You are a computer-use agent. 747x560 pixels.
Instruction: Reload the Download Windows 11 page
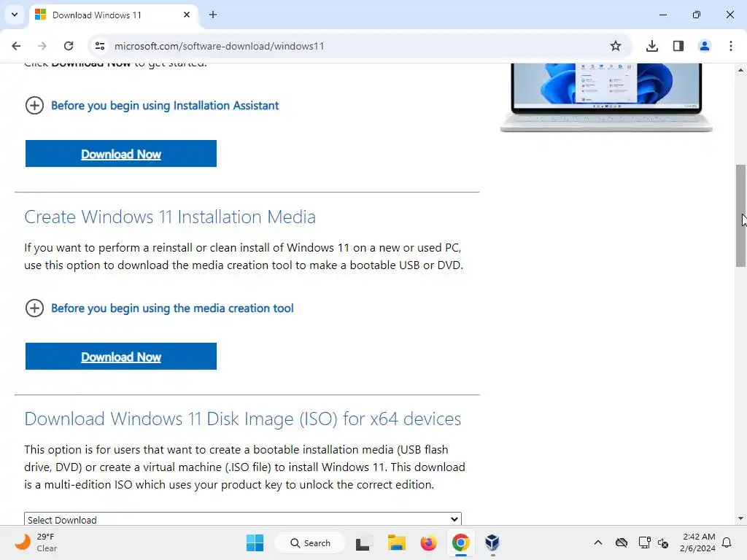pos(69,46)
